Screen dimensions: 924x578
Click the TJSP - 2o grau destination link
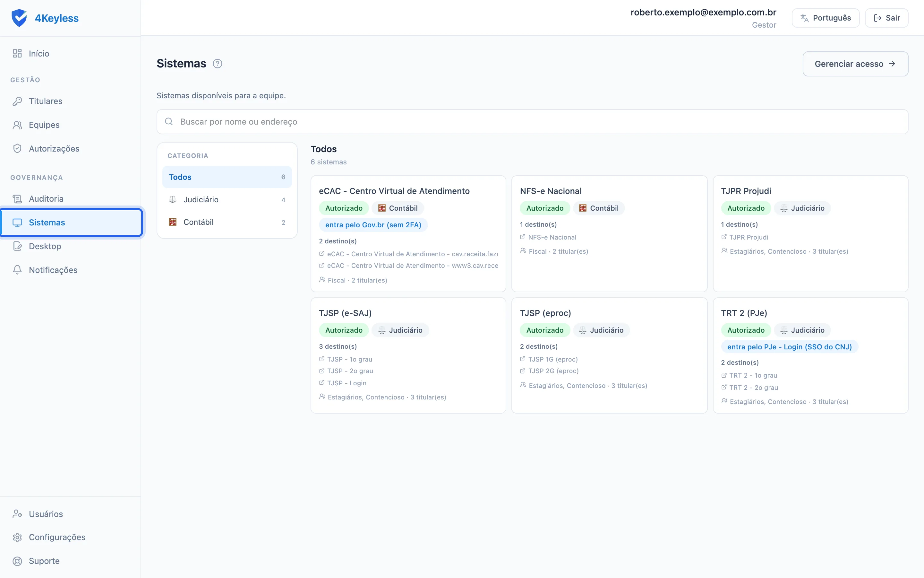[x=350, y=371]
